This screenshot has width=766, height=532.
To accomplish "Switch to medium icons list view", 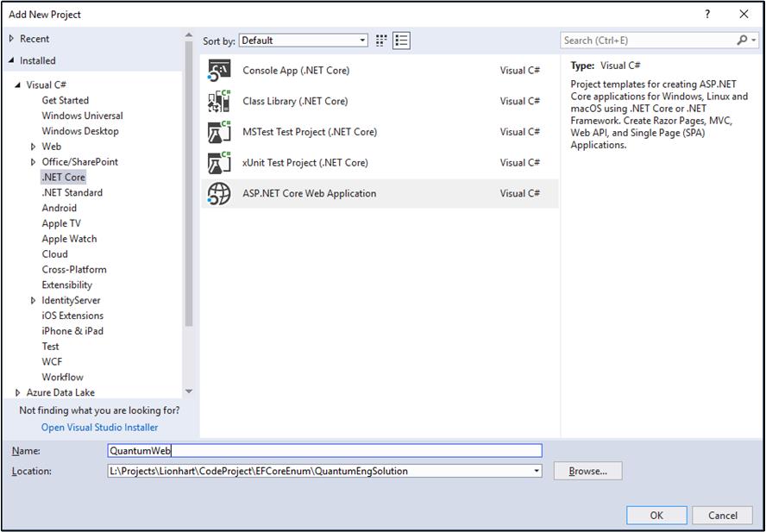I will pyautogui.click(x=401, y=41).
